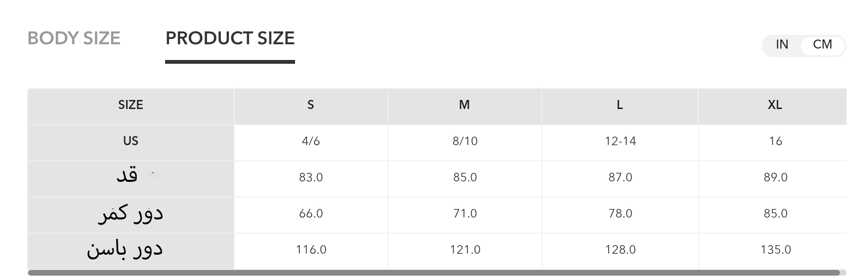Click the L size column header
The image size is (868, 278).
(620, 105)
